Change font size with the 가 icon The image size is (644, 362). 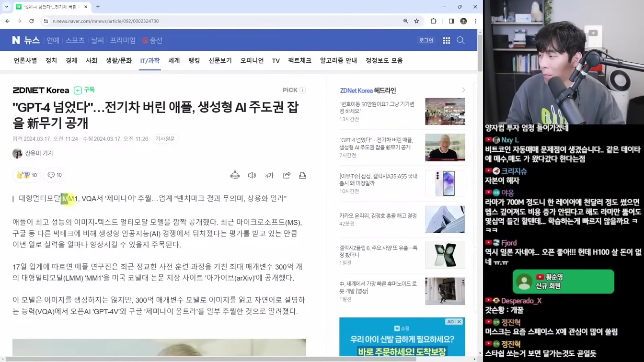pyautogui.click(x=269, y=175)
